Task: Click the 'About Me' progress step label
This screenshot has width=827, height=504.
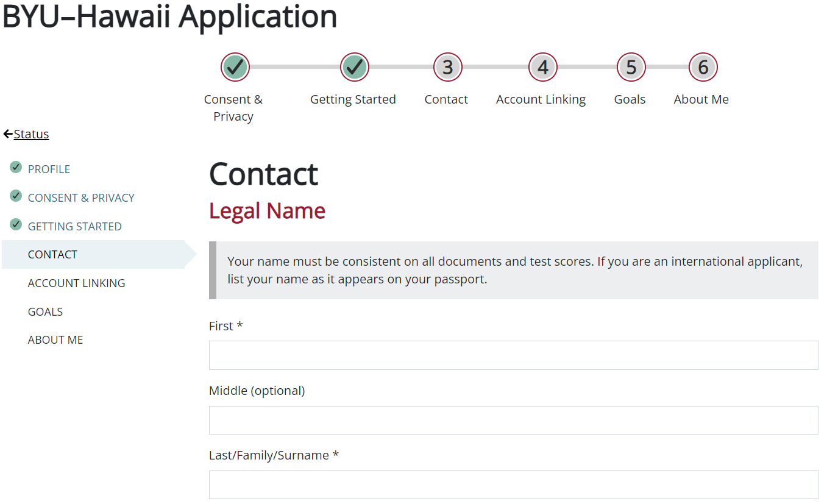Action: tap(701, 99)
